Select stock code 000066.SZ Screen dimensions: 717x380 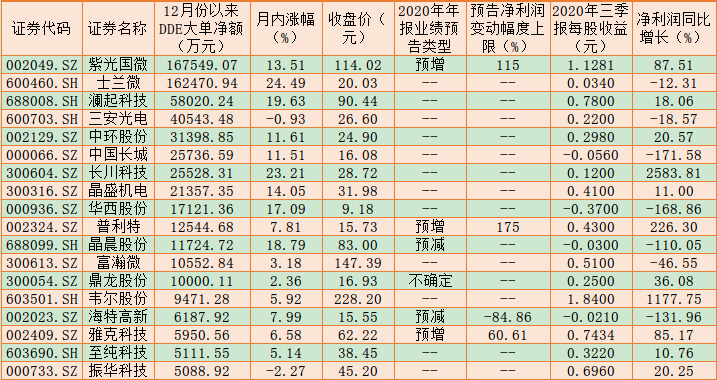[x=42, y=155]
